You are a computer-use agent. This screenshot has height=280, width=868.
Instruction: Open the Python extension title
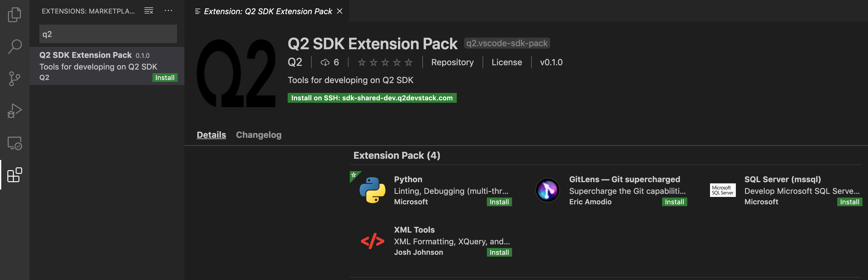408,179
